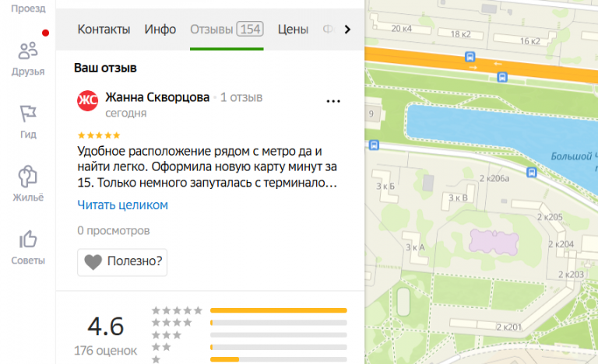Open the Советы thumbs-up icon
The width and height of the screenshot is (598, 364).
click(28, 240)
